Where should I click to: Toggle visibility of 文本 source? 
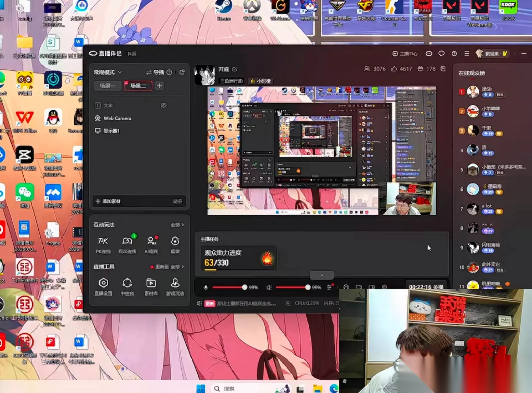163,105
